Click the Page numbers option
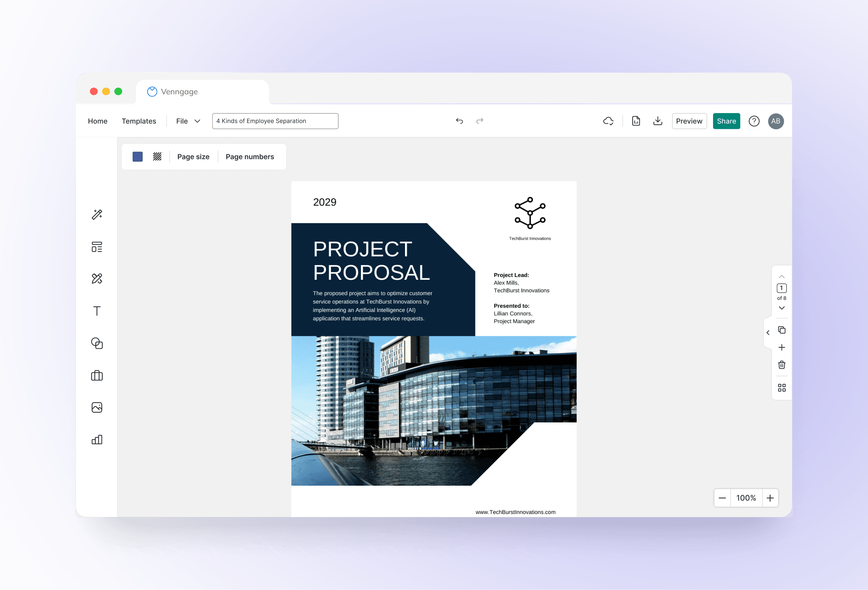The width and height of the screenshot is (868, 590). (250, 157)
